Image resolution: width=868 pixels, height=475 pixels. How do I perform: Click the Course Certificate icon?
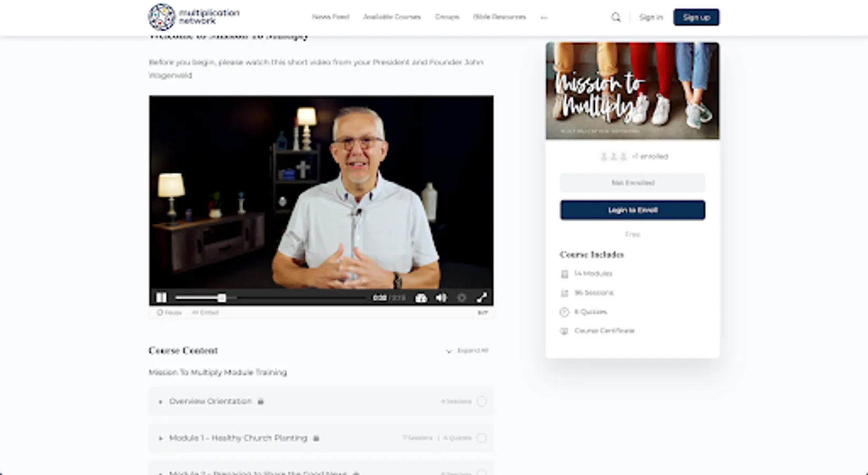click(564, 331)
